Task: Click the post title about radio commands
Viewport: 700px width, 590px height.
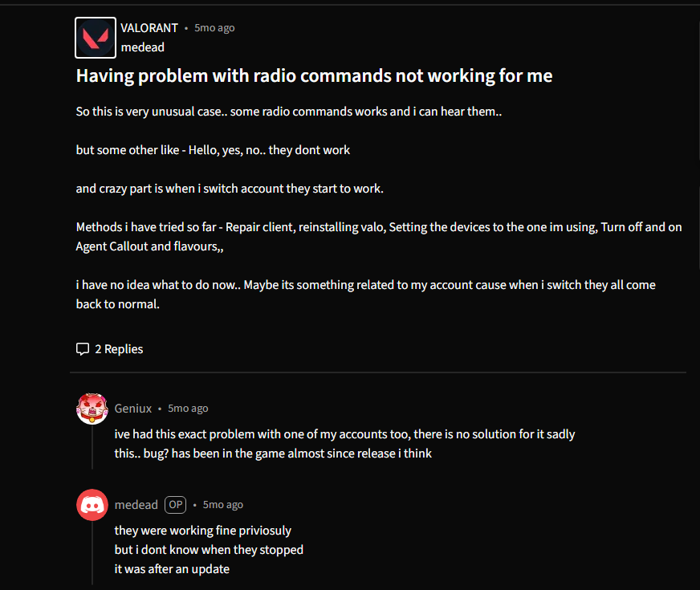Action: point(314,76)
